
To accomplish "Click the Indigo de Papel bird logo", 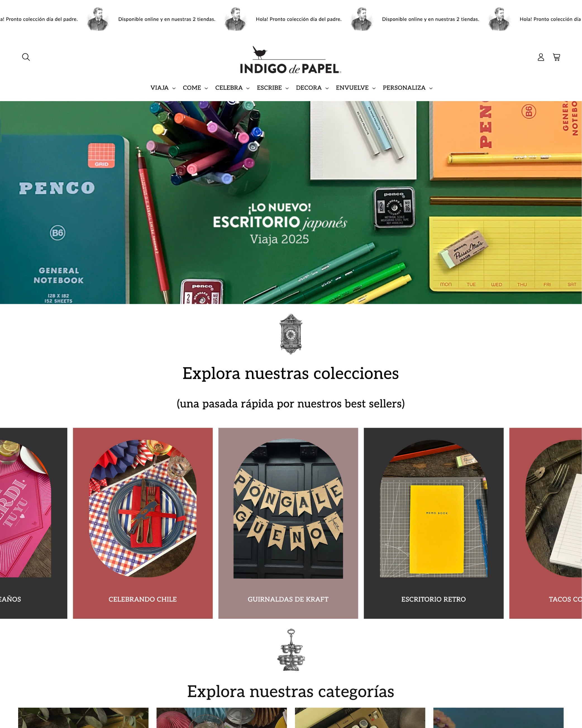I will [x=291, y=60].
